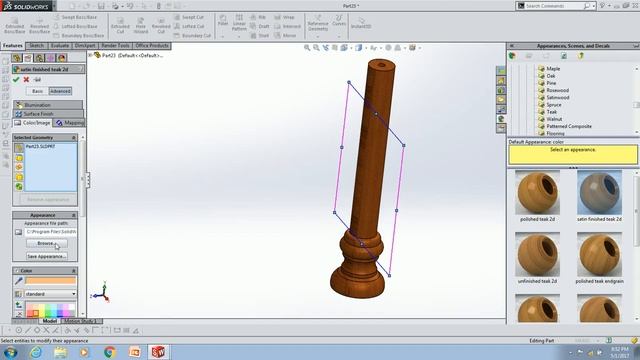Open Search Commands dropdown arrow
The height and width of the screenshot is (360, 640).
[593, 6]
